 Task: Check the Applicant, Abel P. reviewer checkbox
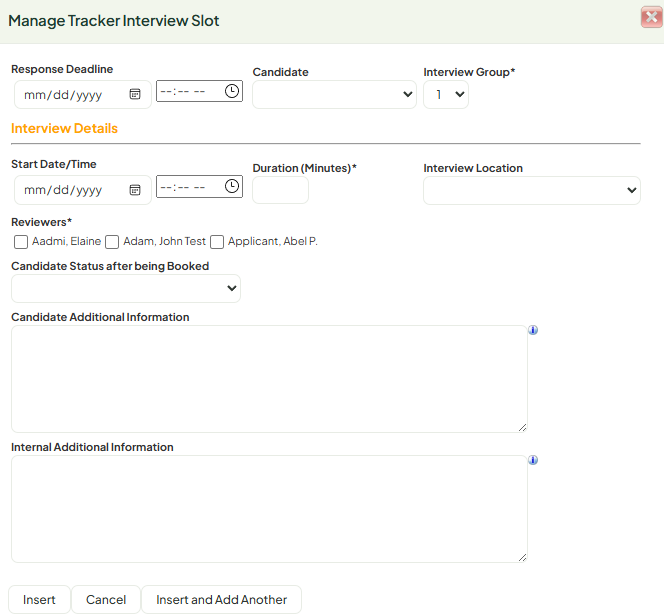[217, 242]
